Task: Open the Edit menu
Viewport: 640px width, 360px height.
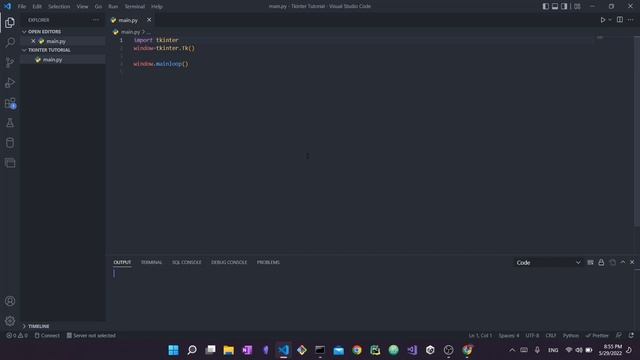Action: [37, 7]
